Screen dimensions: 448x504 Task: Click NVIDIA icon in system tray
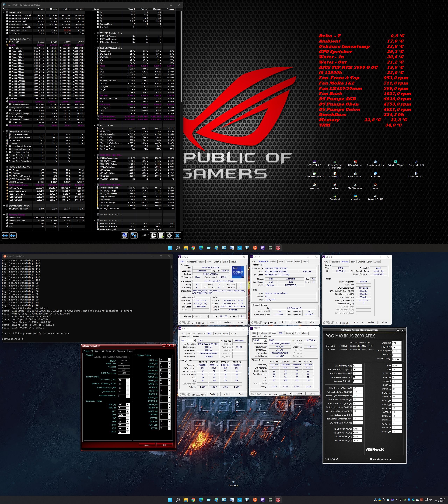(405, 500)
